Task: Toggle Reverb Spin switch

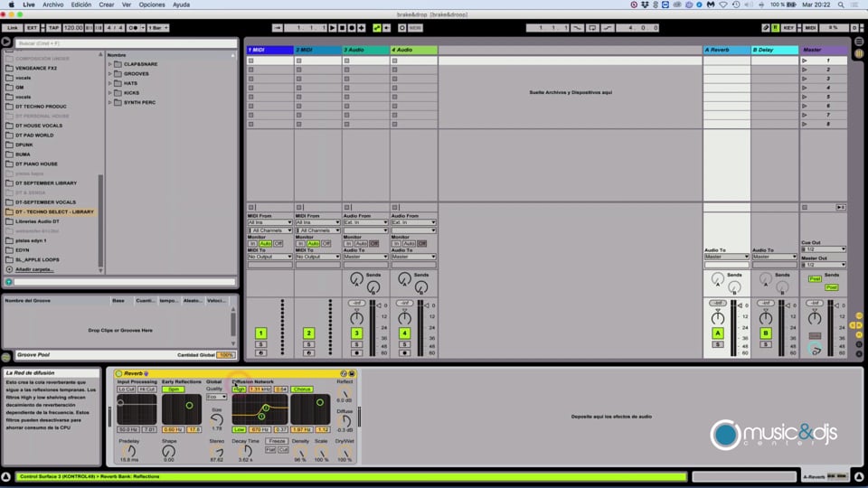Action: (174, 389)
